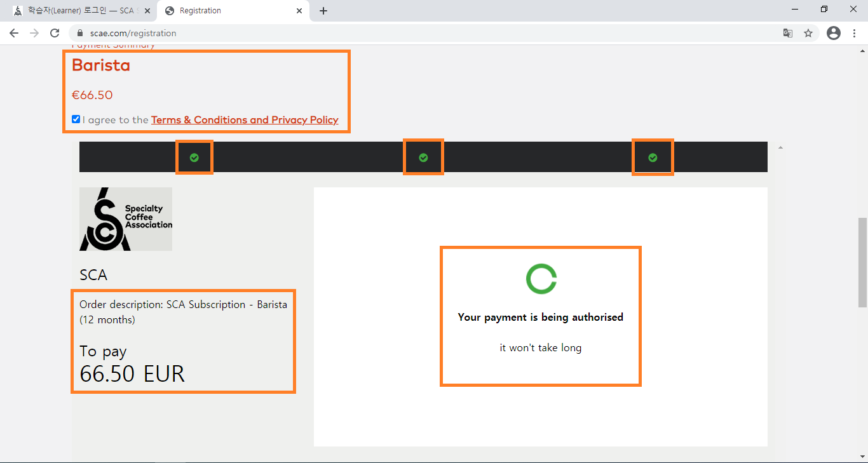Screen dimensions: 868x463
Task: Close the Chrome window
Action: tap(853, 10)
